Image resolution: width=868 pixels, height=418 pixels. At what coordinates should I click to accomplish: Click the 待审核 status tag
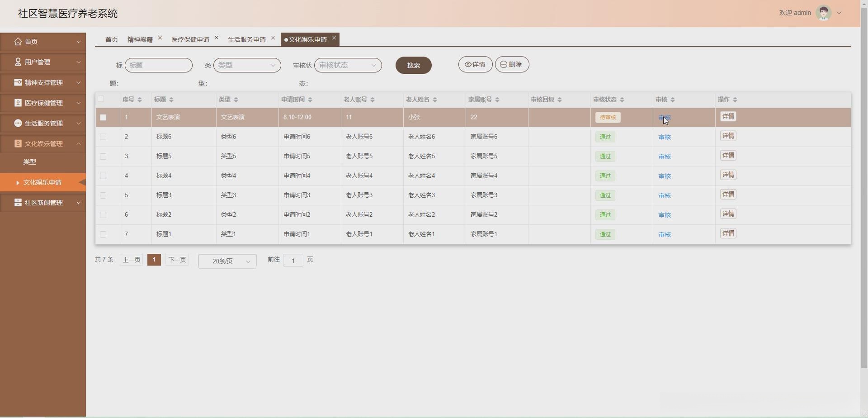[608, 117]
